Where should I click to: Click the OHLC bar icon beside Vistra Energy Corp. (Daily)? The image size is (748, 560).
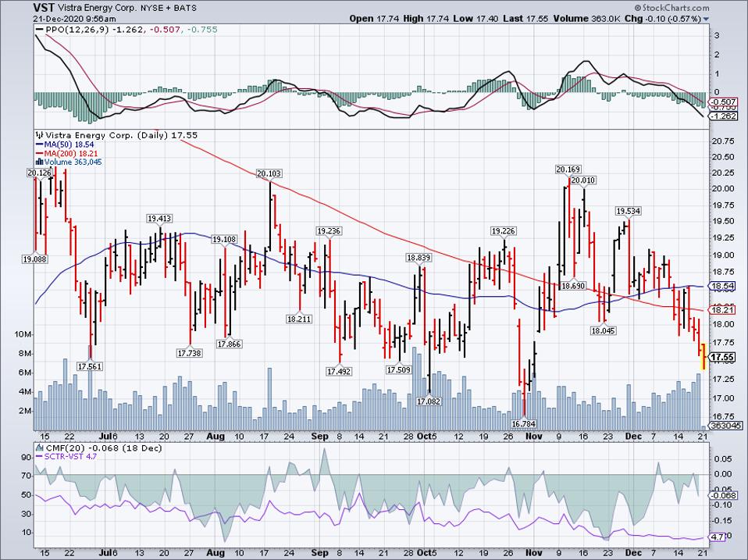click(40, 135)
